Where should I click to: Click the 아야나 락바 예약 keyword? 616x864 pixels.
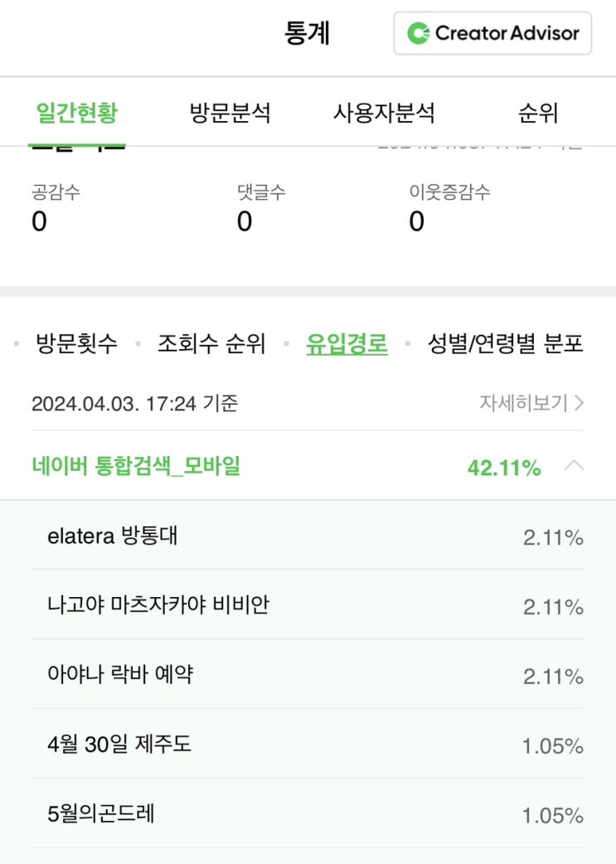[x=120, y=675]
